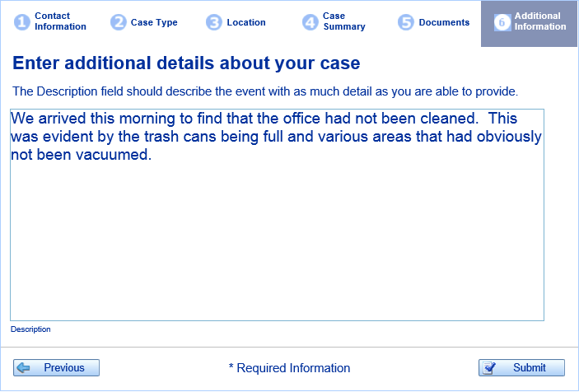
Task: Click the checkmark document icon on Submit
Action: pyautogui.click(x=489, y=367)
